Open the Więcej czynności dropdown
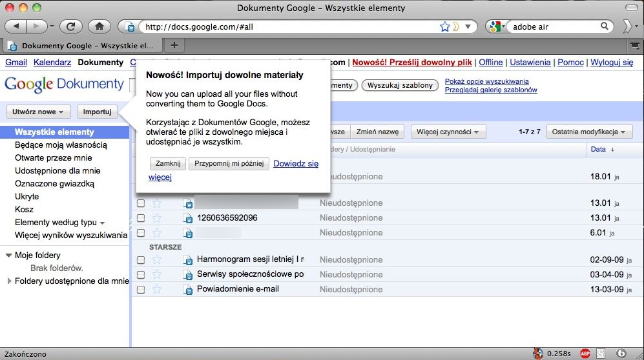The height and width of the screenshot is (360, 644). click(448, 132)
